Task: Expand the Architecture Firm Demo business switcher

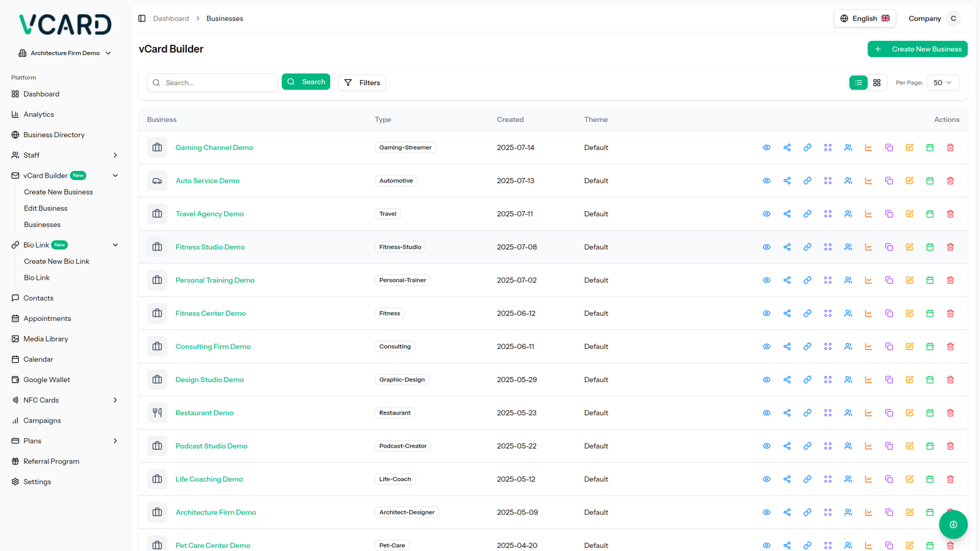Action: click(x=65, y=53)
